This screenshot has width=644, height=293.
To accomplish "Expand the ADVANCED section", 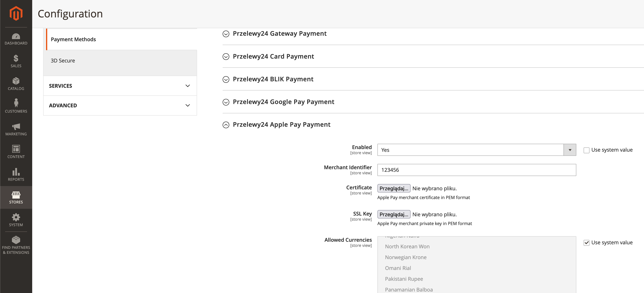I will pos(120,106).
